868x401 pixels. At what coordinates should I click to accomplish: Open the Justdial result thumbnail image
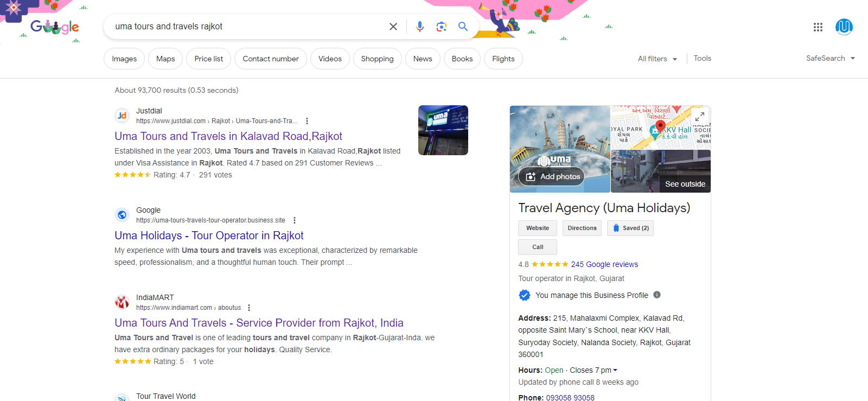[x=443, y=130]
